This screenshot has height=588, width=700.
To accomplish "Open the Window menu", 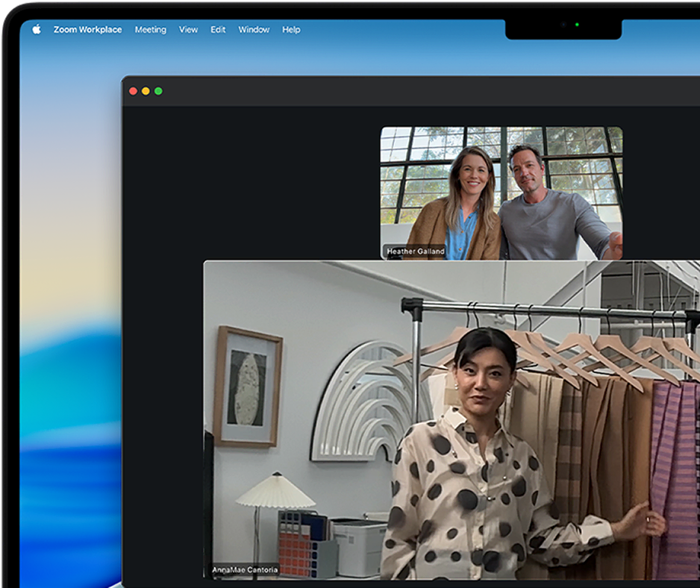I will tap(254, 30).
